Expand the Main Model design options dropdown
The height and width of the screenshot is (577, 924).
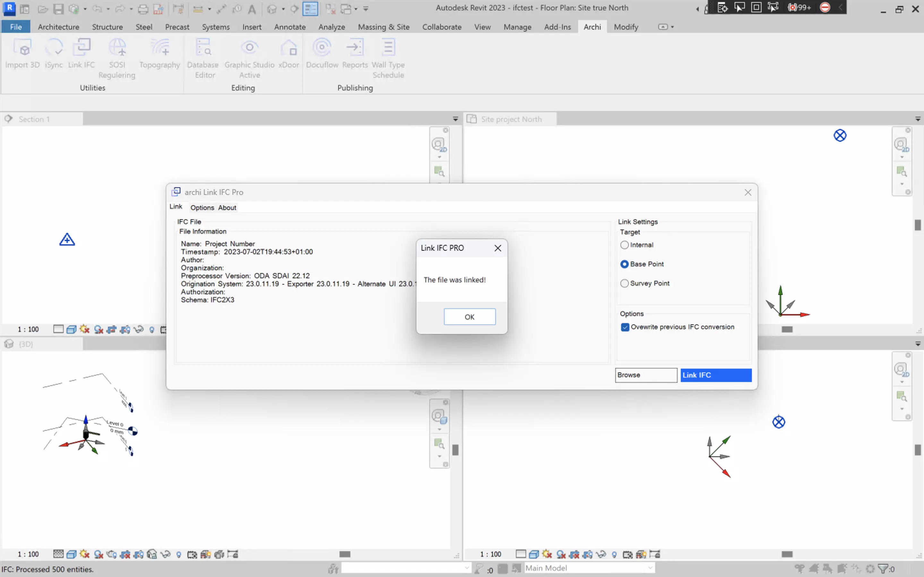(650, 568)
